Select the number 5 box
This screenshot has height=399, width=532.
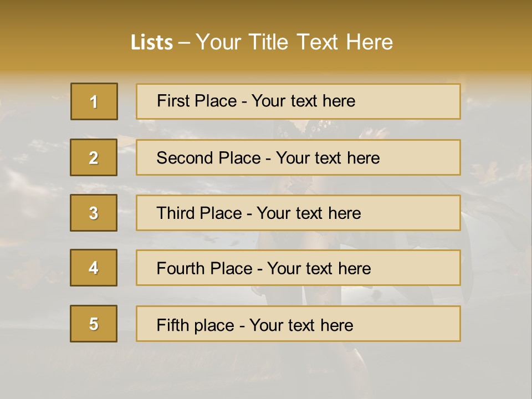tap(94, 323)
